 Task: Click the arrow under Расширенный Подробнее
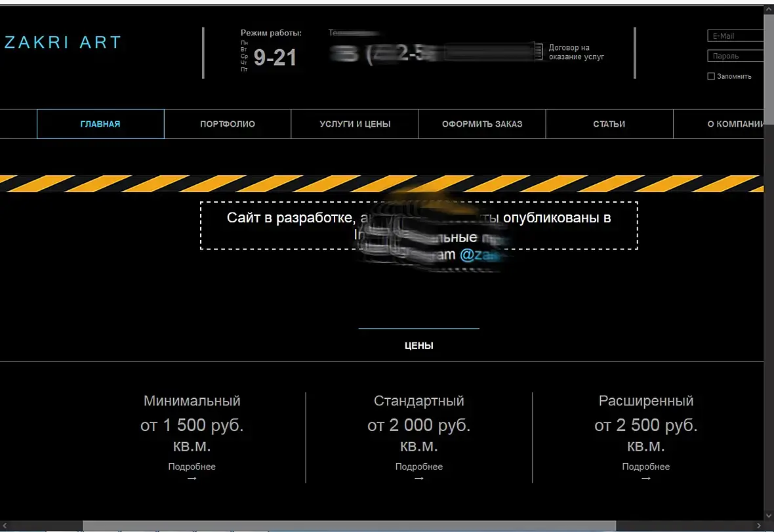pyautogui.click(x=645, y=478)
